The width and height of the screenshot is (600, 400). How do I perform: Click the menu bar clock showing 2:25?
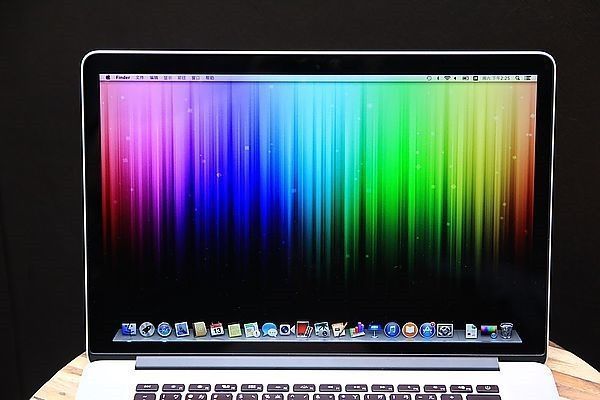(496, 78)
